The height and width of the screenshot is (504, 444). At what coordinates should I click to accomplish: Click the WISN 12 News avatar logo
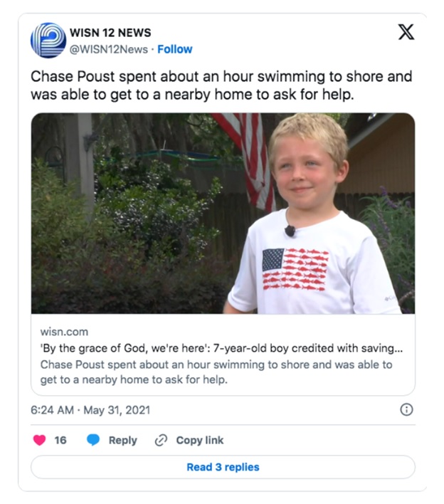click(x=48, y=41)
